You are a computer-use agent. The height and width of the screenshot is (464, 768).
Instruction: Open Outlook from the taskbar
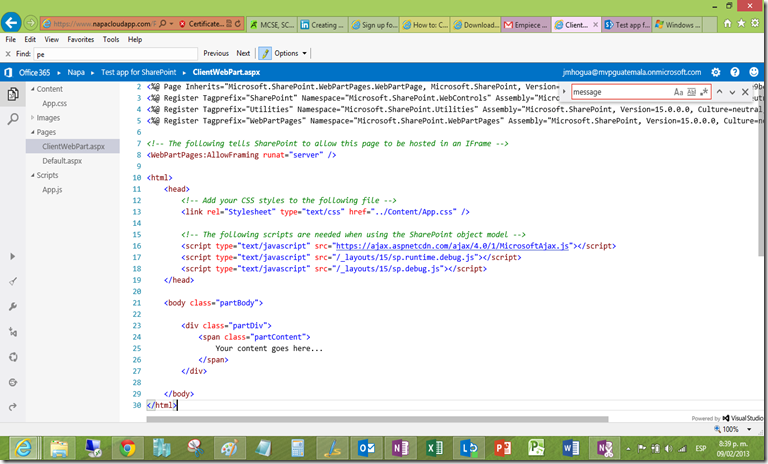pyautogui.click(x=366, y=448)
